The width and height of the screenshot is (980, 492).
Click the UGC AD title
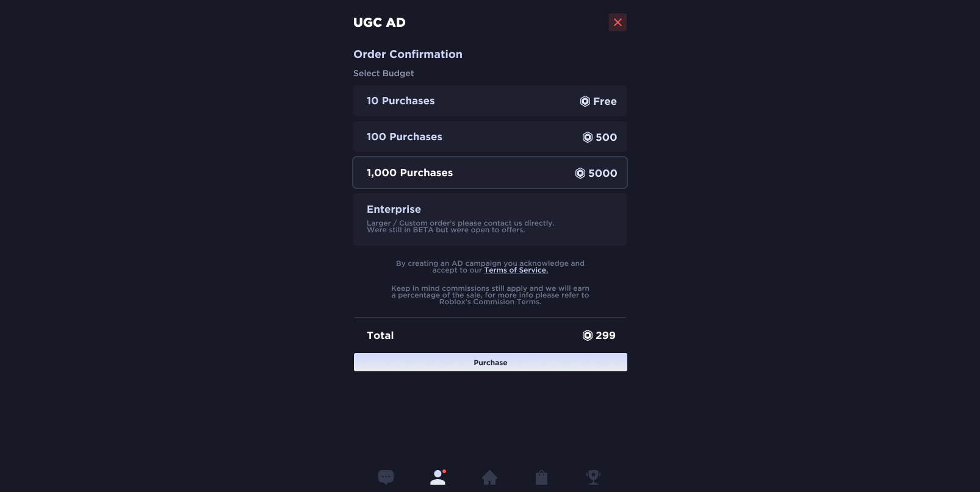point(379,23)
